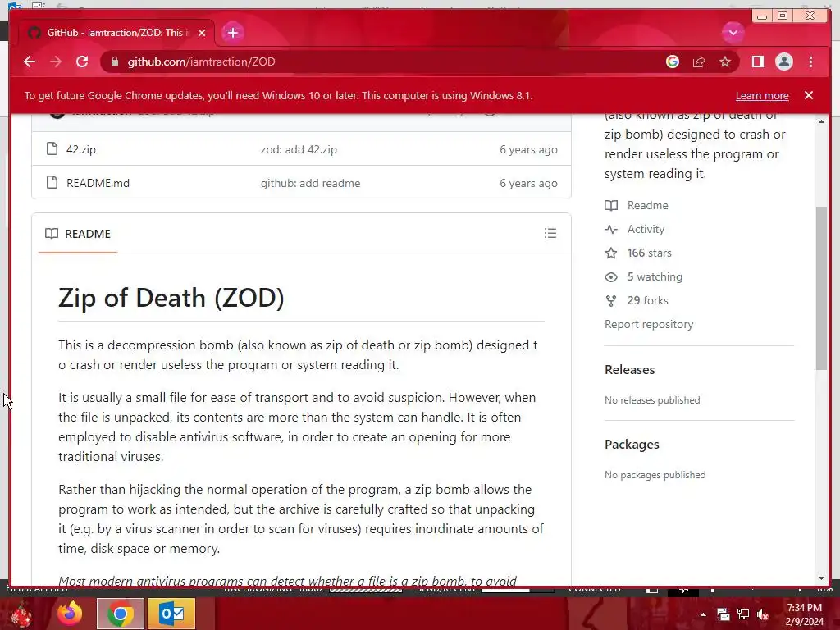Share this page using the share icon
Image resolution: width=840 pixels, height=630 pixels.
click(x=699, y=62)
